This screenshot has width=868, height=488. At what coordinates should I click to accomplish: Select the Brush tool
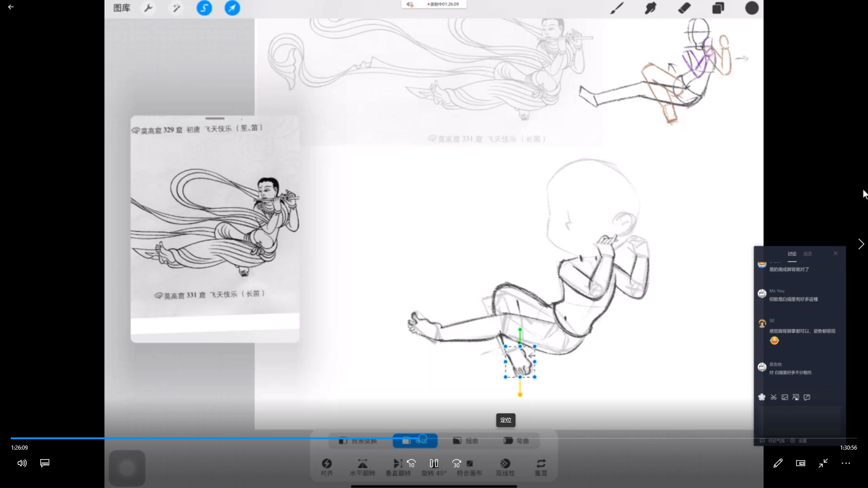point(617,8)
